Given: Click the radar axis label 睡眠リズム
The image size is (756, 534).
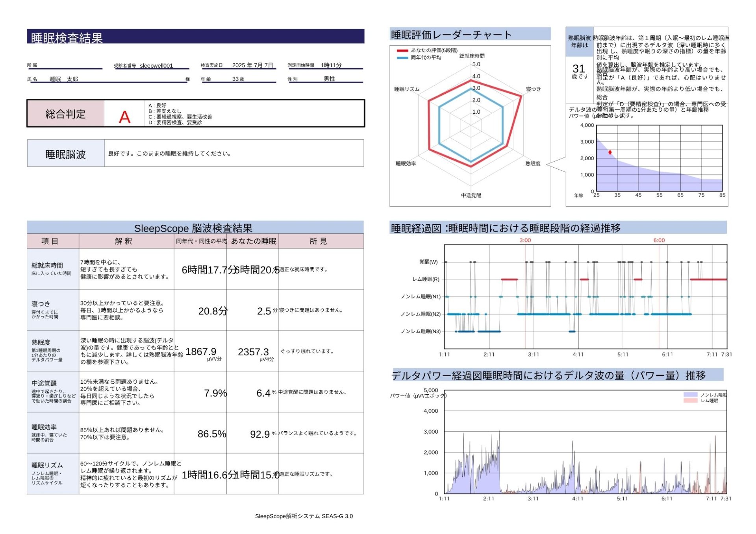Looking at the screenshot, I should (x=407, y=89).
